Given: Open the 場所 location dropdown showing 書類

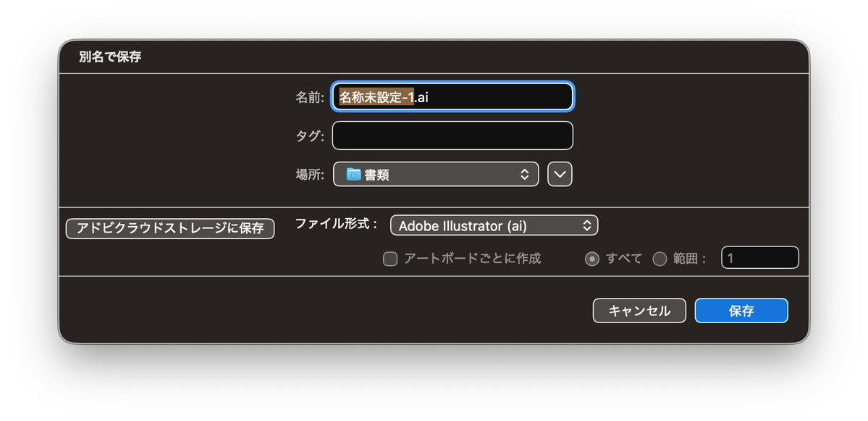Looking at the screenshot, I should (x=436, y=175).
